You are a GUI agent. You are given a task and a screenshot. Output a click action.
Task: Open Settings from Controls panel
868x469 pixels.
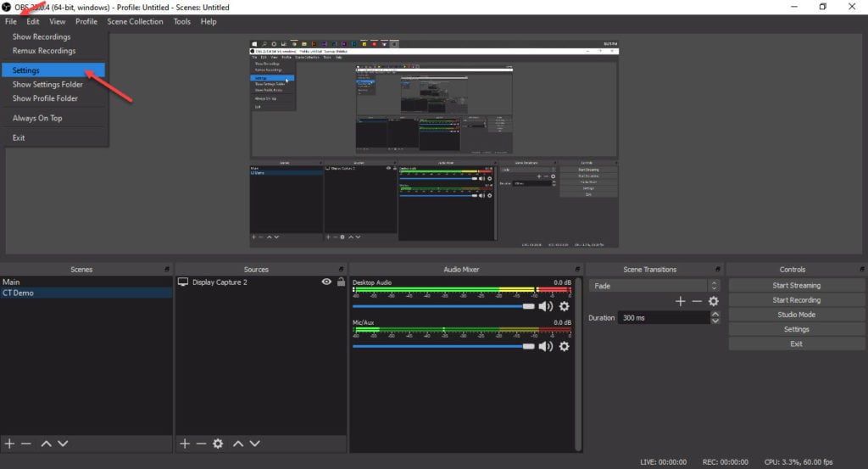(x=797, y=329)
